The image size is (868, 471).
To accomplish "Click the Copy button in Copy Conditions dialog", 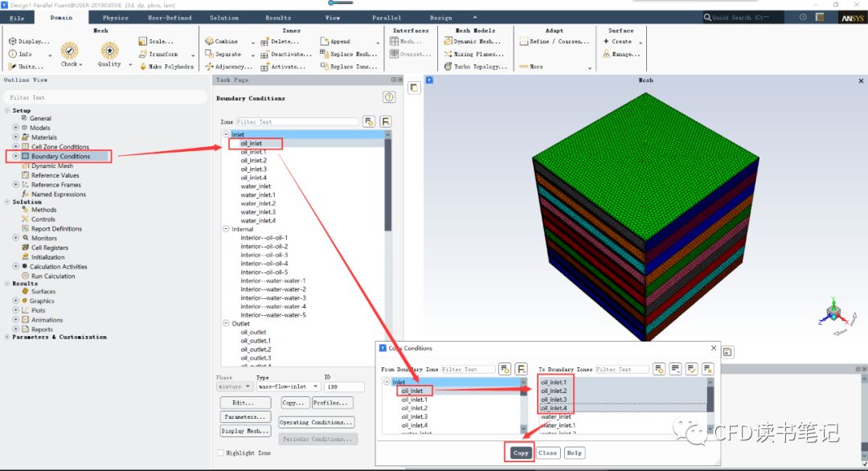I will (x=520, y=453).
